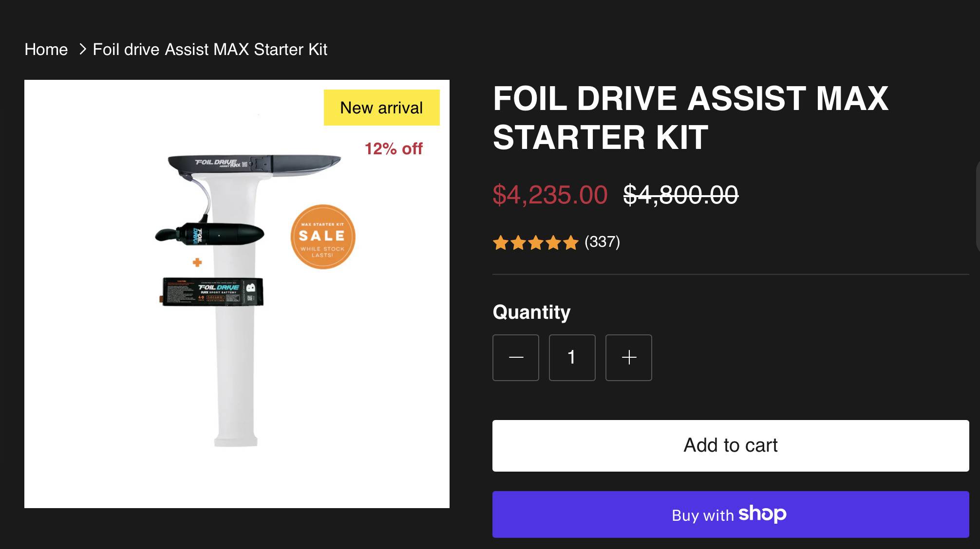Click the Foil Drive board at top of the image

point(254,165)
